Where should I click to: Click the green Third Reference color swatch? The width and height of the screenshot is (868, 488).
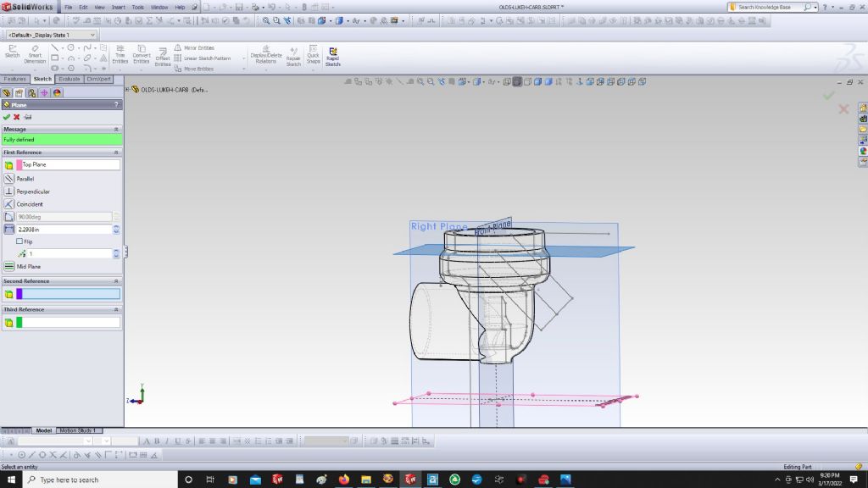(19, 323)
